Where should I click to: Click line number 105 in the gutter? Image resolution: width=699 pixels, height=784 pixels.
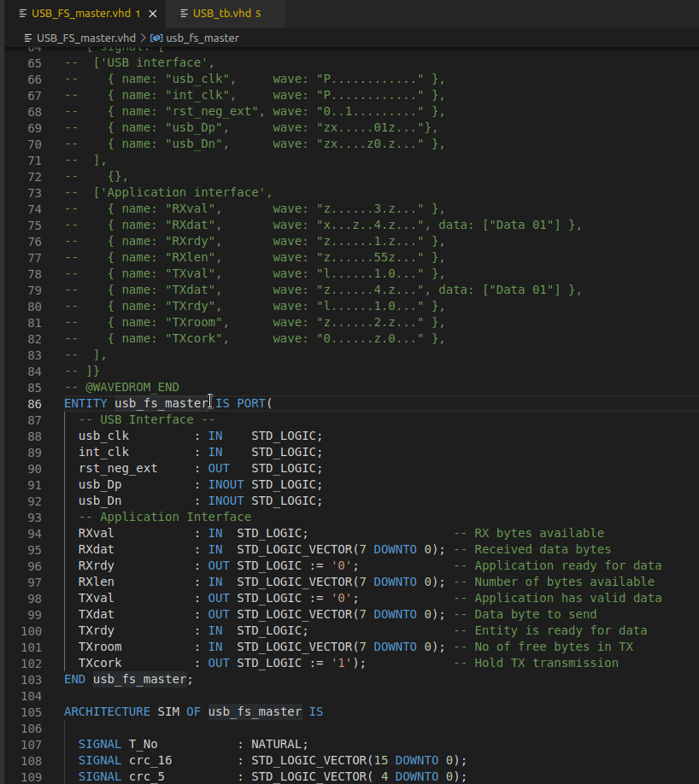[x=31, y=711]
